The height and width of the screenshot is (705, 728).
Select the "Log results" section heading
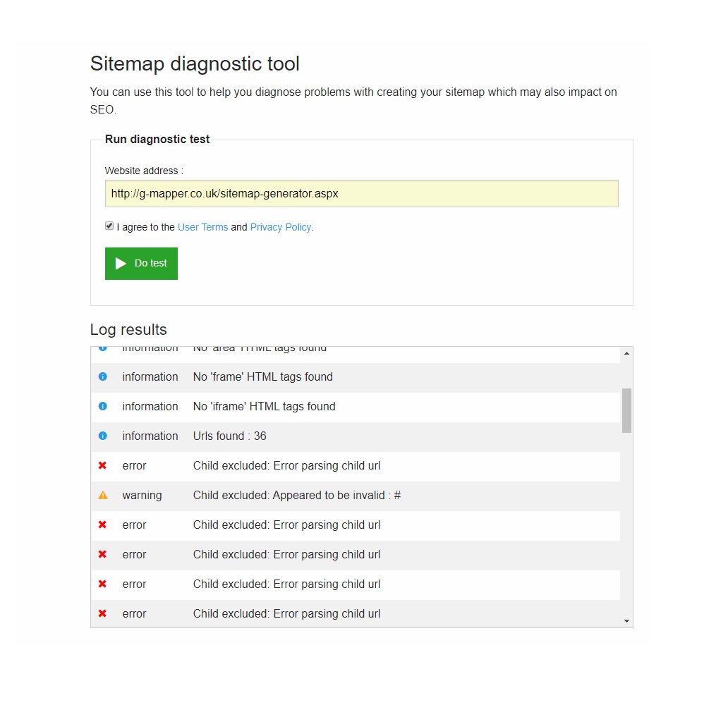128,329
